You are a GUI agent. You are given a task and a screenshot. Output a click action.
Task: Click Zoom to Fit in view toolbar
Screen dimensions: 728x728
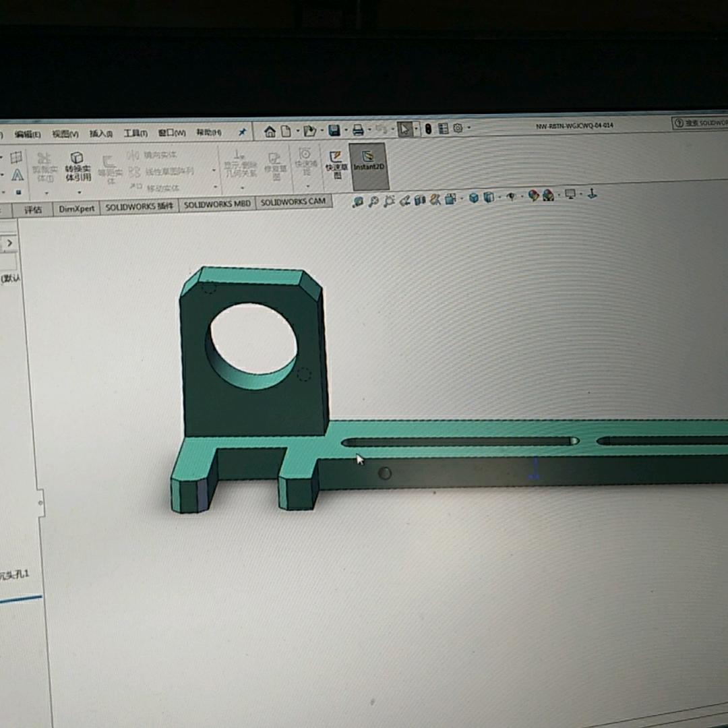point(358,201)
